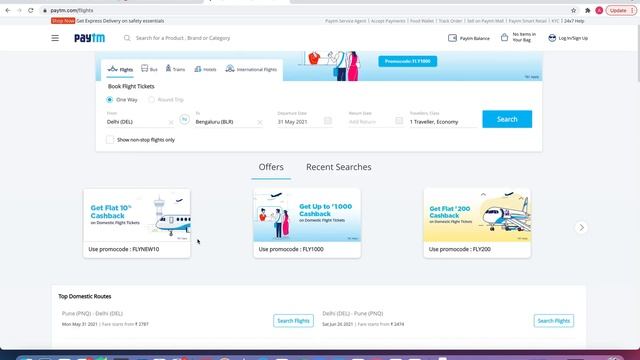Open the 1 Traveller, Economy selector

(x=443, y=122)
